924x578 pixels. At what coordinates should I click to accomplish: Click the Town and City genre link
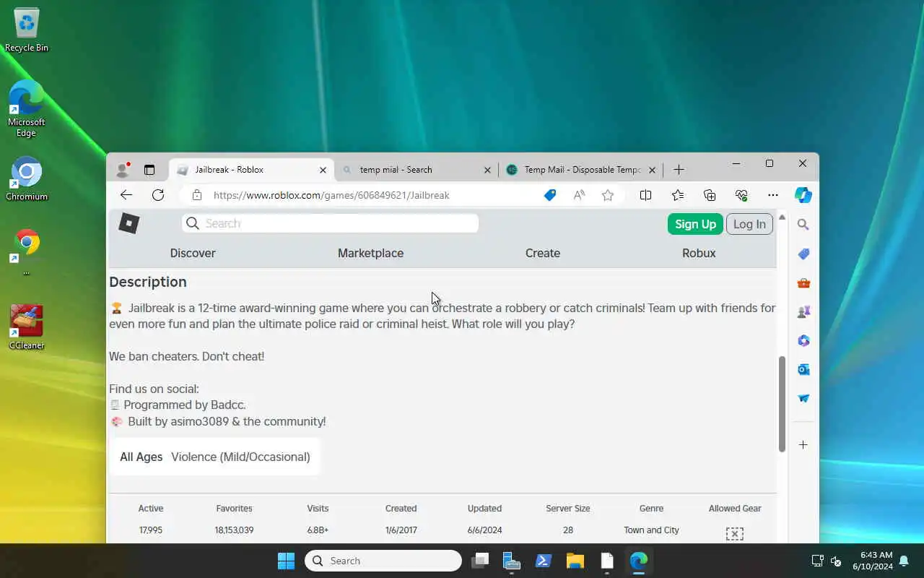pyautogui.click(x=651, y=530)
